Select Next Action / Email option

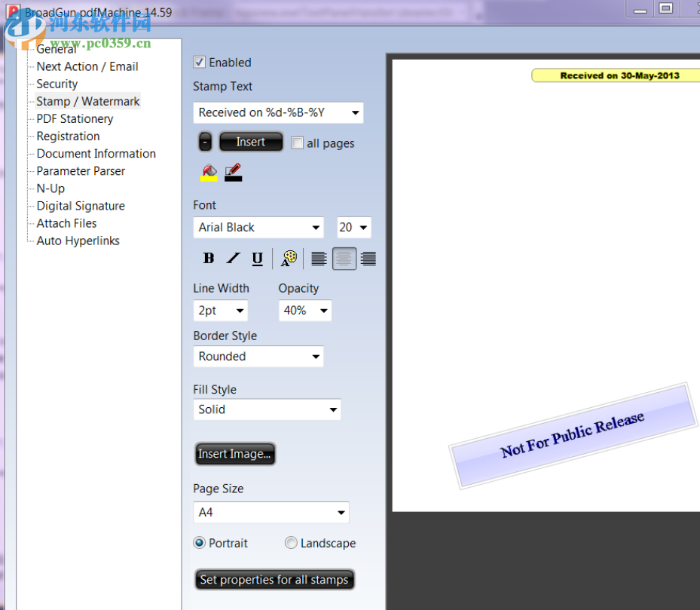click(x=87, y=66)
